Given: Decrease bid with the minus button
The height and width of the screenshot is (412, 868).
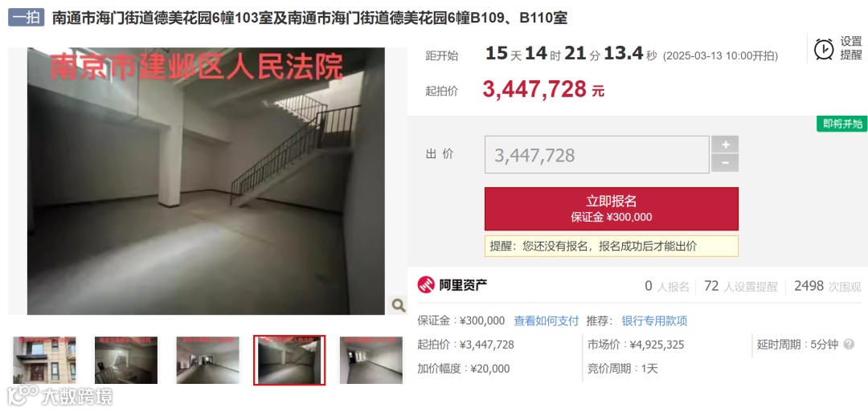Looking at the screenshot, I should [725, 163].
